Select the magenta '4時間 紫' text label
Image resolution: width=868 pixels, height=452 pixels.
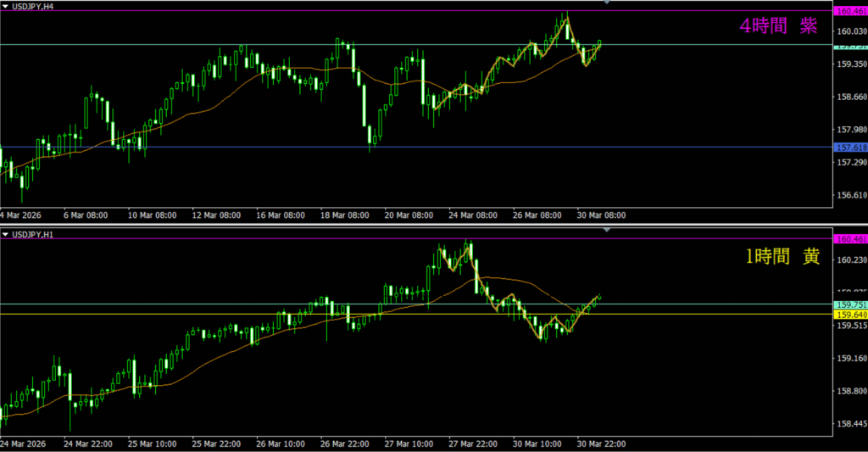pos(778,26)
